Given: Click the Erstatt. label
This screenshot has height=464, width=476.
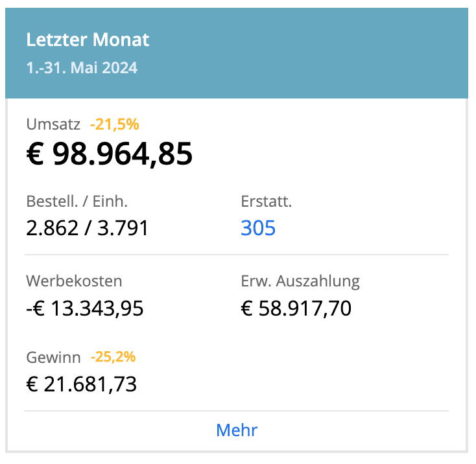Looking at the screenshot, I should coord(266,202).
